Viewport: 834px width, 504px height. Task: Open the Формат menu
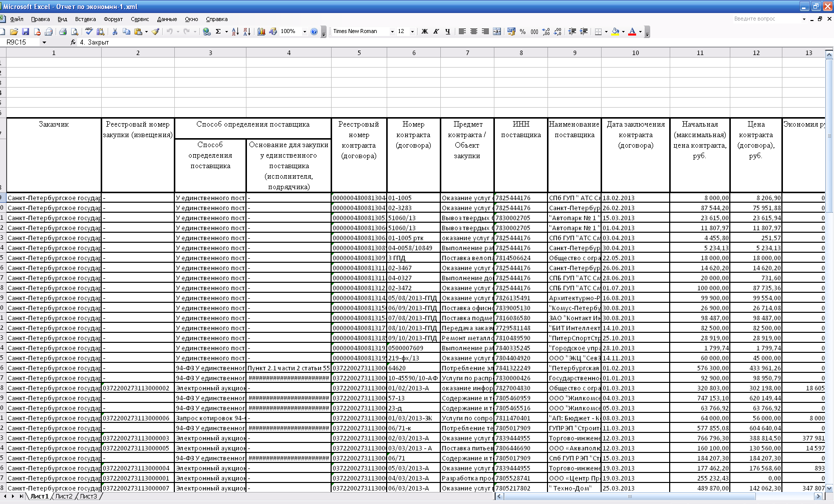point(113,19)
